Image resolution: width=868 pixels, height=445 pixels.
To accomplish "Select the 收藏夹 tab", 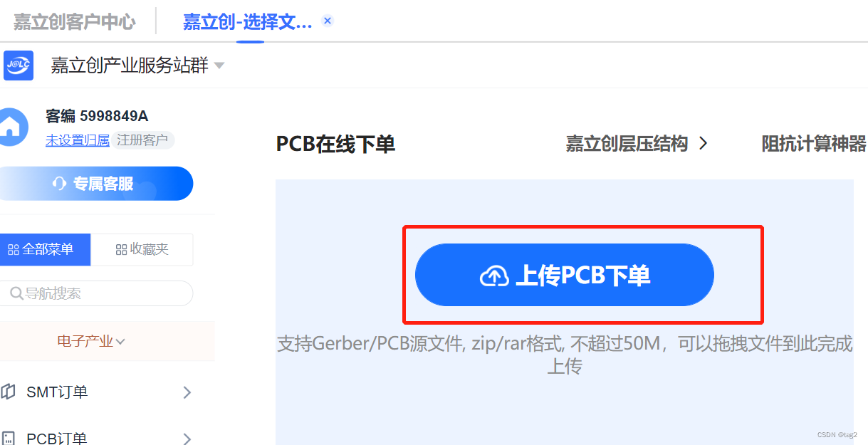I will pos(142,250).
